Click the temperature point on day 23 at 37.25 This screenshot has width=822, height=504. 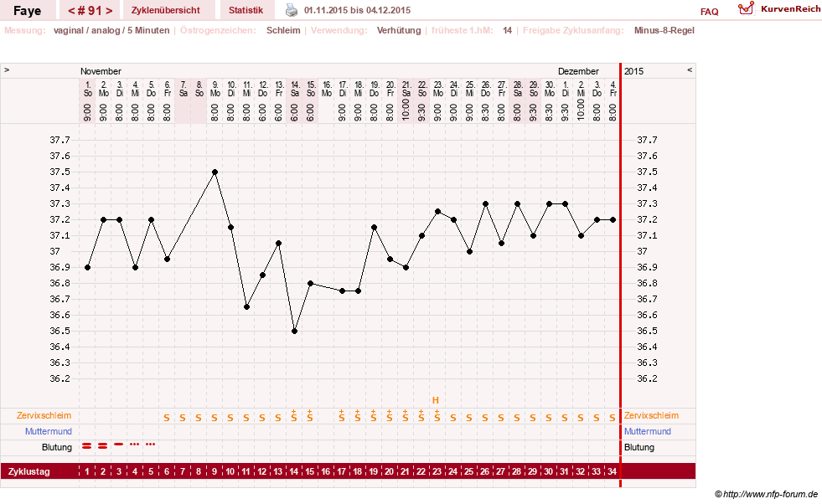437,212
